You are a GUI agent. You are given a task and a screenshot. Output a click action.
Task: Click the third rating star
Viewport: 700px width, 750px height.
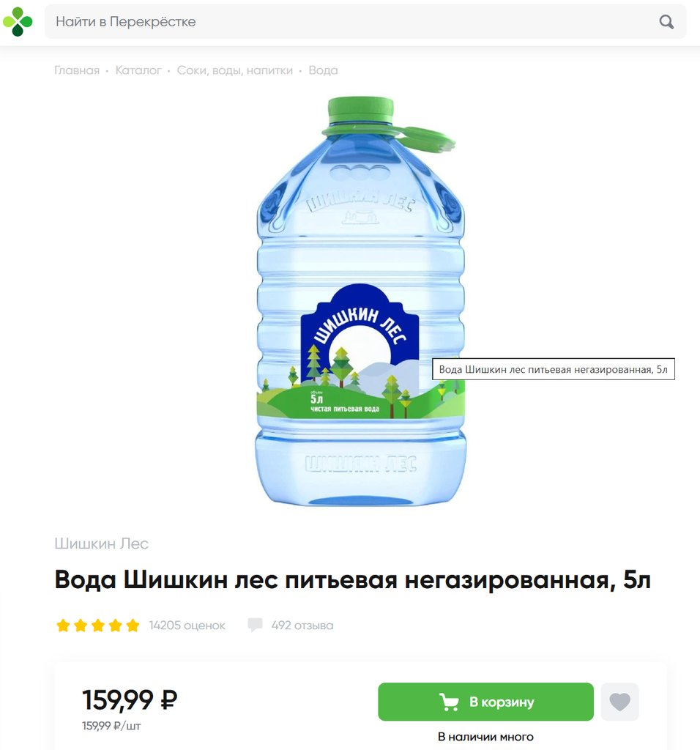98,625
